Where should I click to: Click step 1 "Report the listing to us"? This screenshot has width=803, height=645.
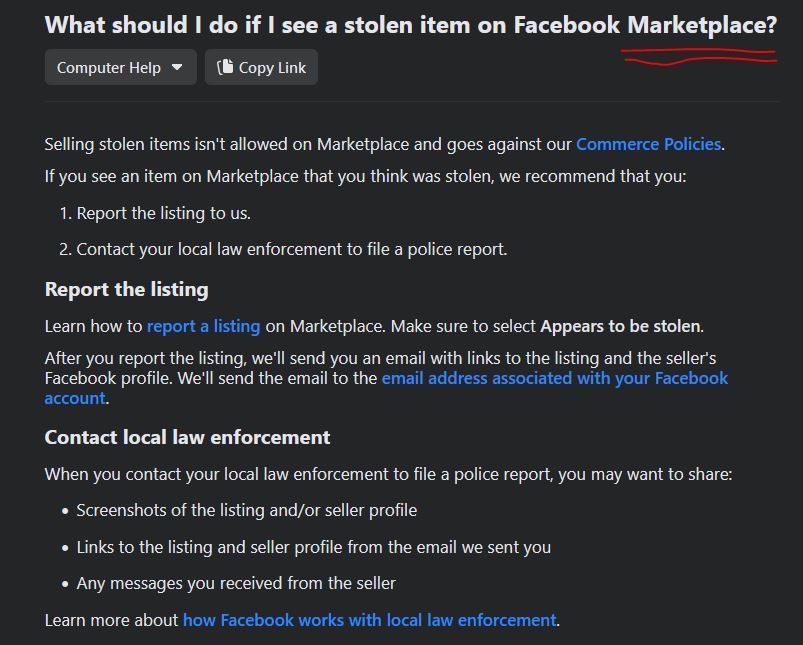tap(163, 213)
